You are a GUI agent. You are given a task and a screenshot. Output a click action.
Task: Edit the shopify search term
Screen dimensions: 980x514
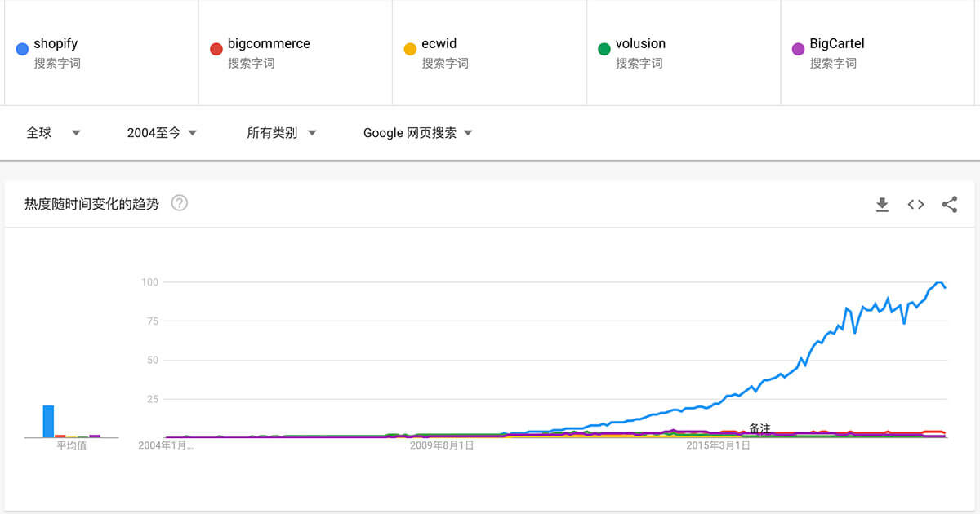pyautogui.click(x=56, y=44)
